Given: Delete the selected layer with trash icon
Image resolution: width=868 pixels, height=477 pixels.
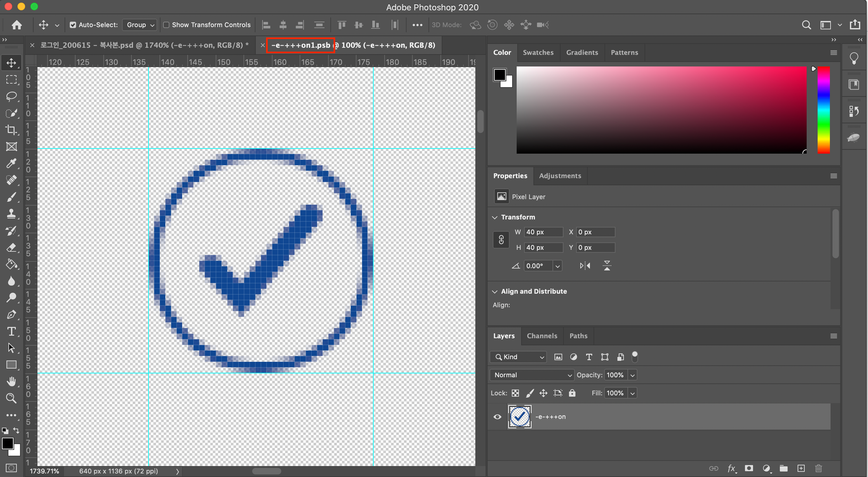Looking at the screenshot, I should point(819,468).
